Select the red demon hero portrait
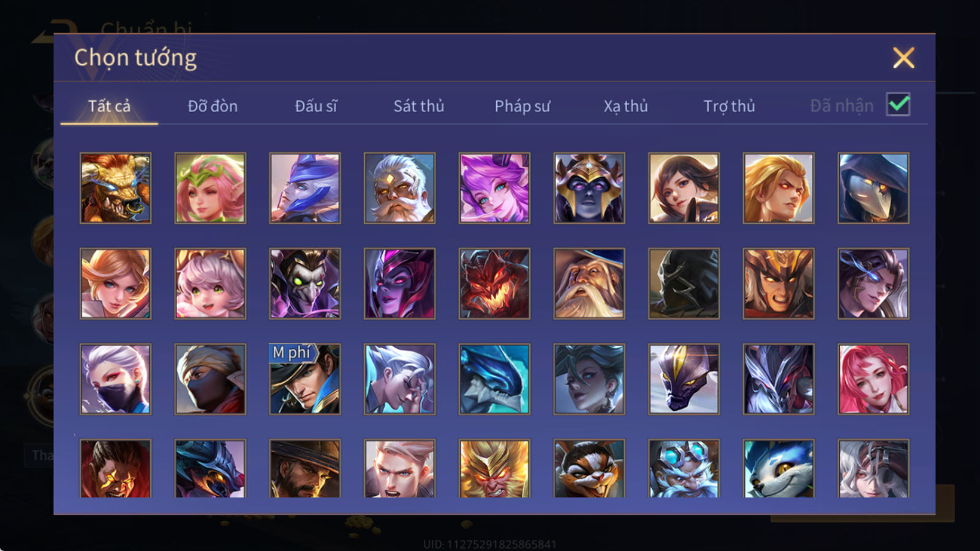980x551 pixels. coord(494,283)
